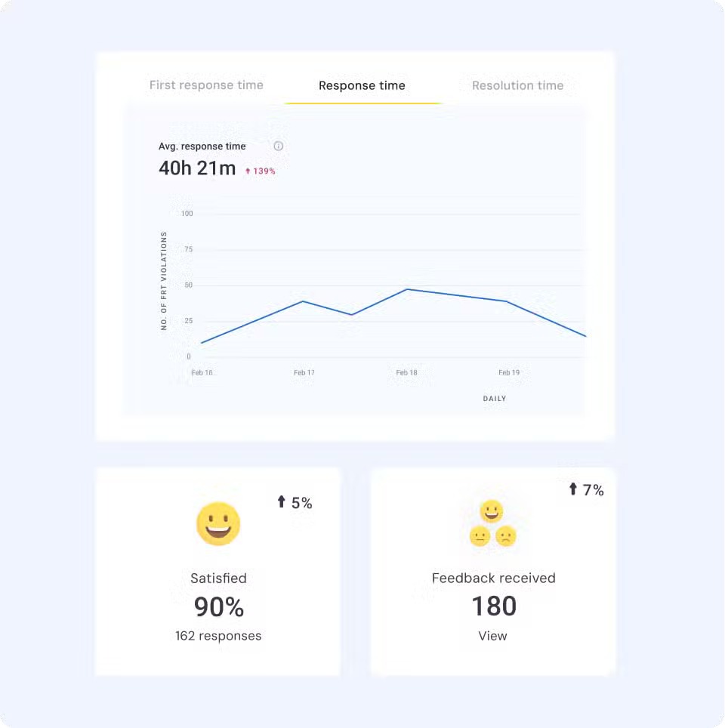
Task: Click the Feedback received emoji cluster icon
Action: pyautogui.click(x=493, y=525)
